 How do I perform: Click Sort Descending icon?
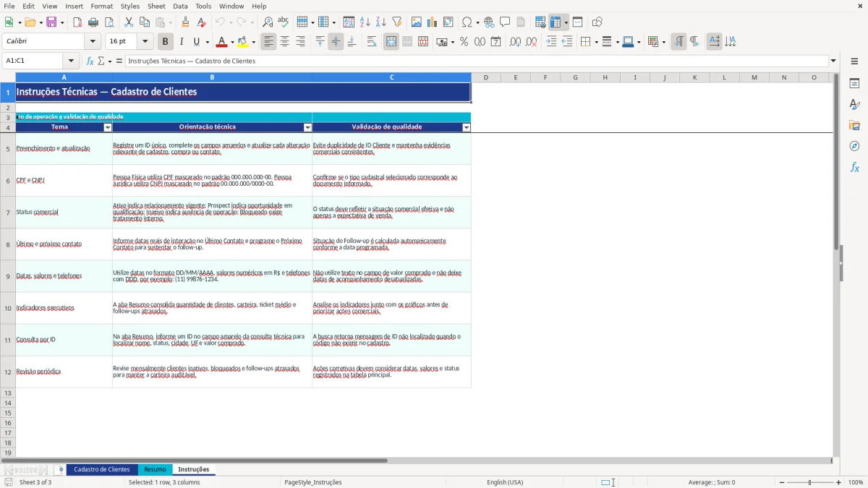[x=381, y=22]
